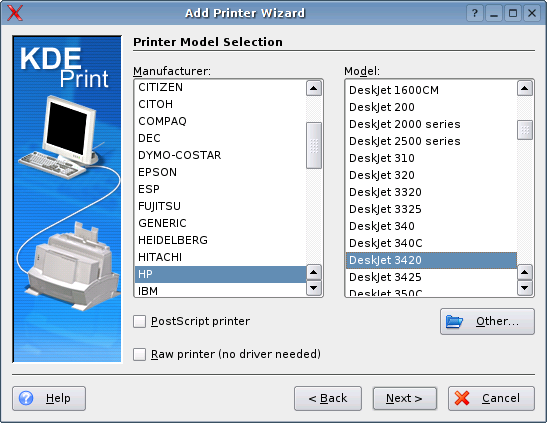
Task: Select GENERIC manufacturer
Action: 220,223
